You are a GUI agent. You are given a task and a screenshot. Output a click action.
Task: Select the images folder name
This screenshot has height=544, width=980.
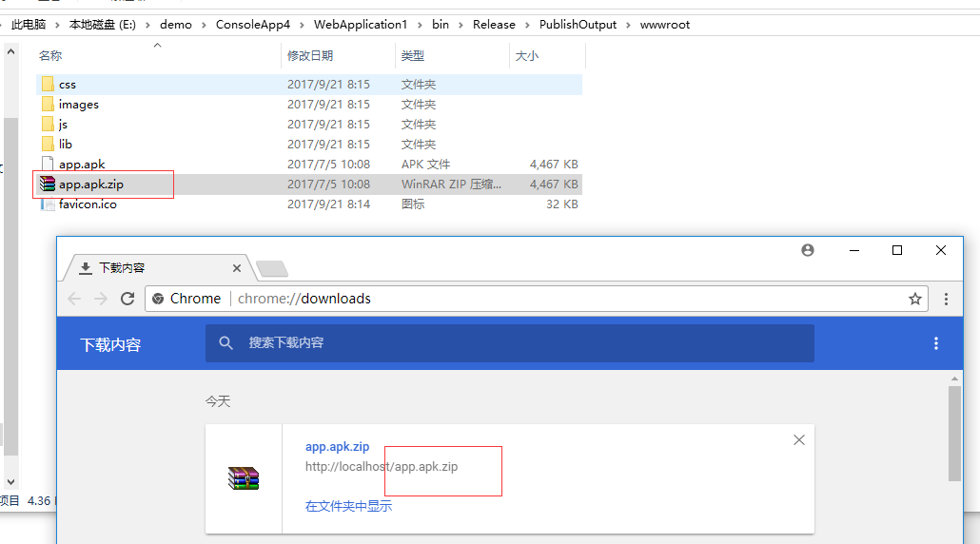tap(79, 105)
